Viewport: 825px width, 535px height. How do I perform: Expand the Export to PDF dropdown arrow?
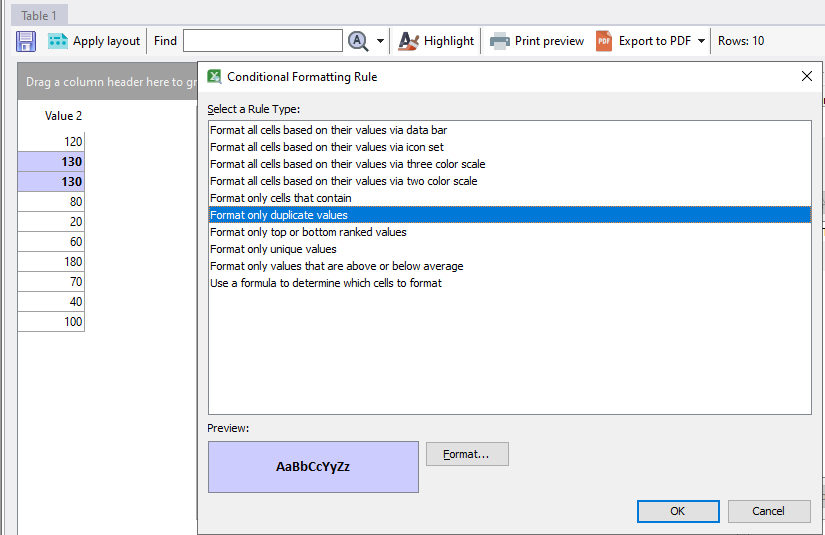coord(702,42)
